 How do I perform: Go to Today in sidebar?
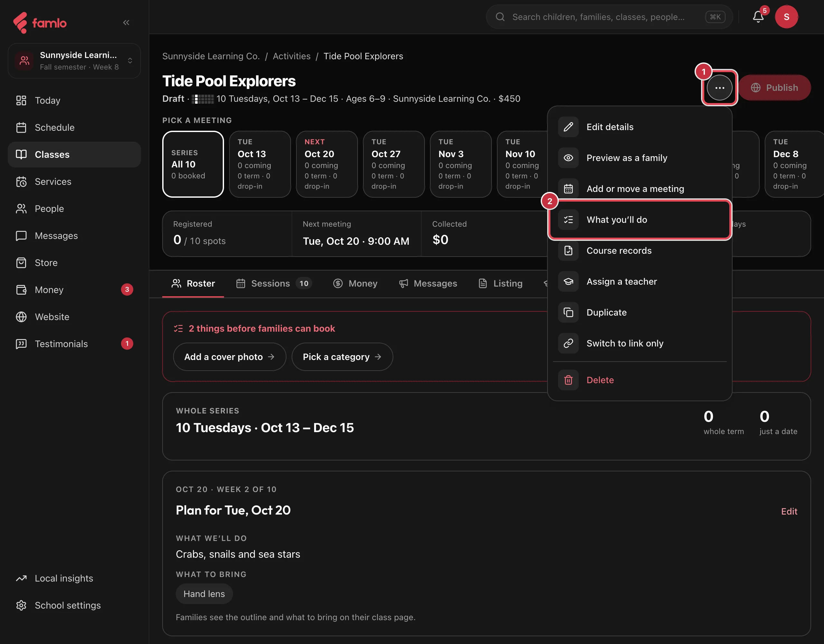pos(74,100)
